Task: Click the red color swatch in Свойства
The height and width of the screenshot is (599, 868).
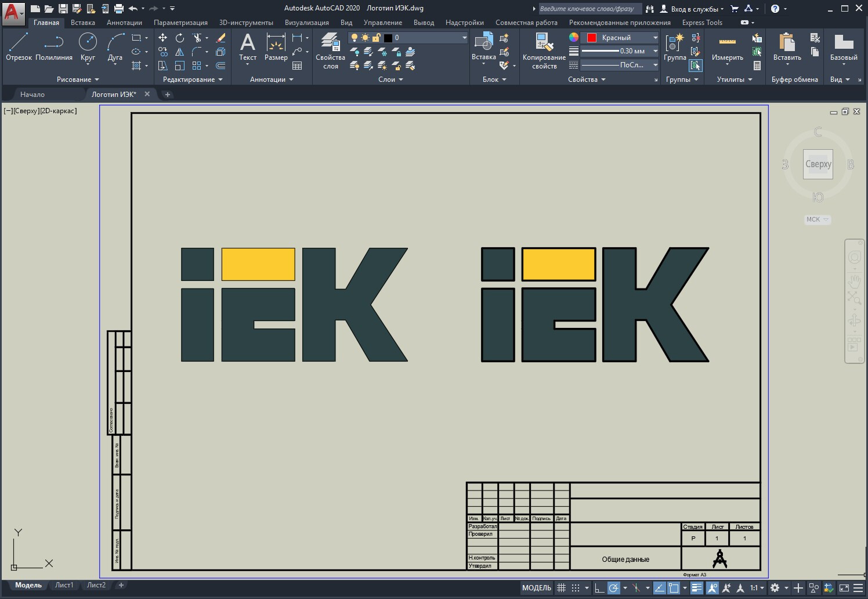Action: coord(592,38)
